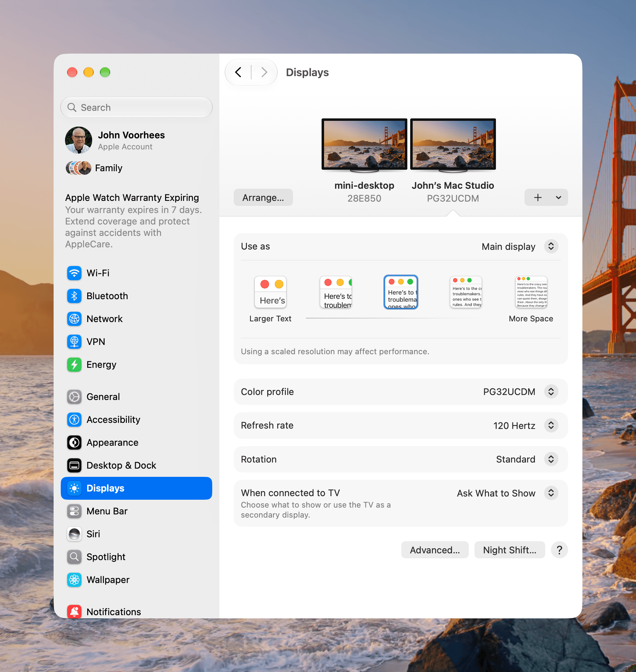This screenshot has width=636, height=672.
Task: Click the Appearance sidebar icon
Action: pos(74,443)
